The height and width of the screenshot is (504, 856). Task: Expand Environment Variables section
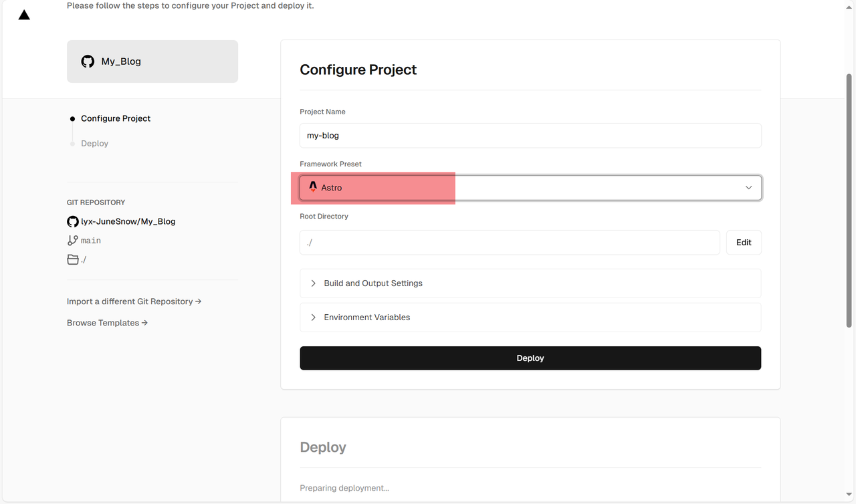click(x=530, y=318)
